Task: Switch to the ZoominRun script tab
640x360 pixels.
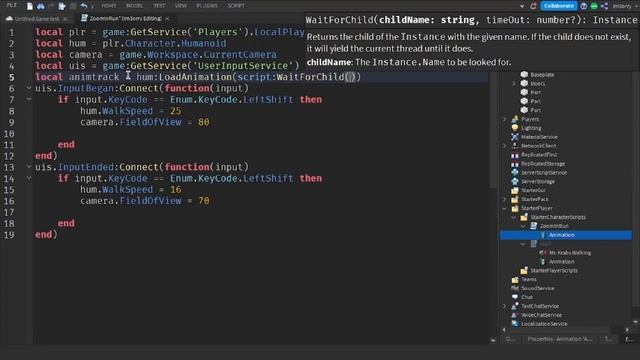Action: (125, 18)
